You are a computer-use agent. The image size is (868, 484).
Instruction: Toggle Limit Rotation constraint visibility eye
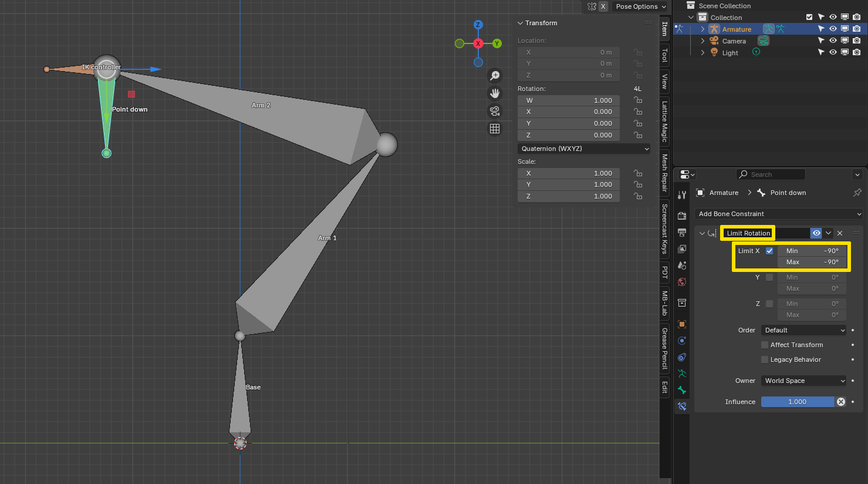pos(816,233)
